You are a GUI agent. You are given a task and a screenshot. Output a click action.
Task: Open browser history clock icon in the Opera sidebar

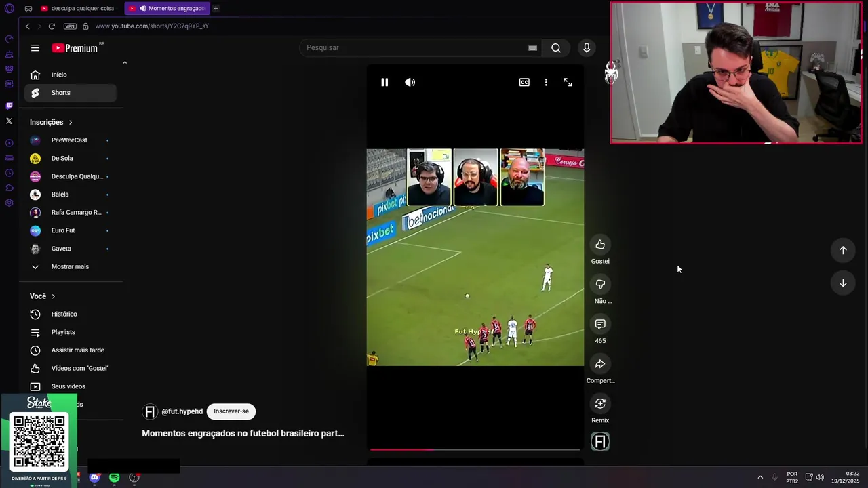[x=9, y=173]
